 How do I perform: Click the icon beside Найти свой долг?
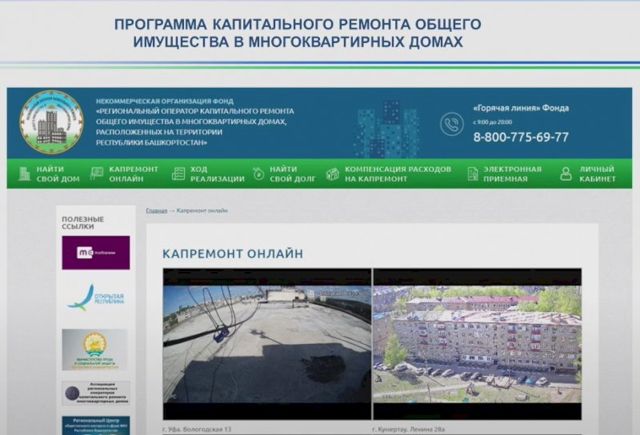258,174
